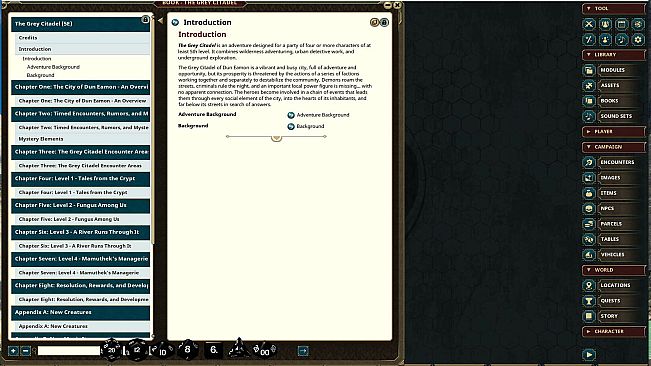Click the d12 die
The image size is (651, 366).
pos(137,350)
